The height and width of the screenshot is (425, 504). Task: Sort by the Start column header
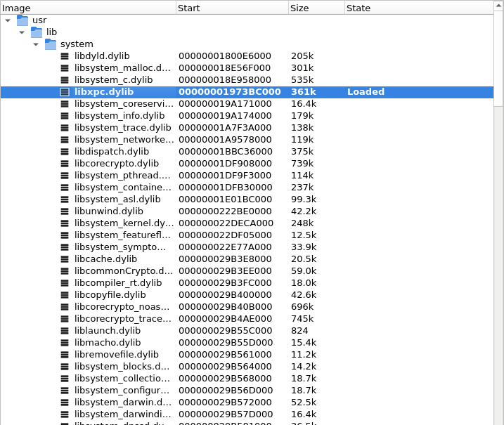click(232, 8)
